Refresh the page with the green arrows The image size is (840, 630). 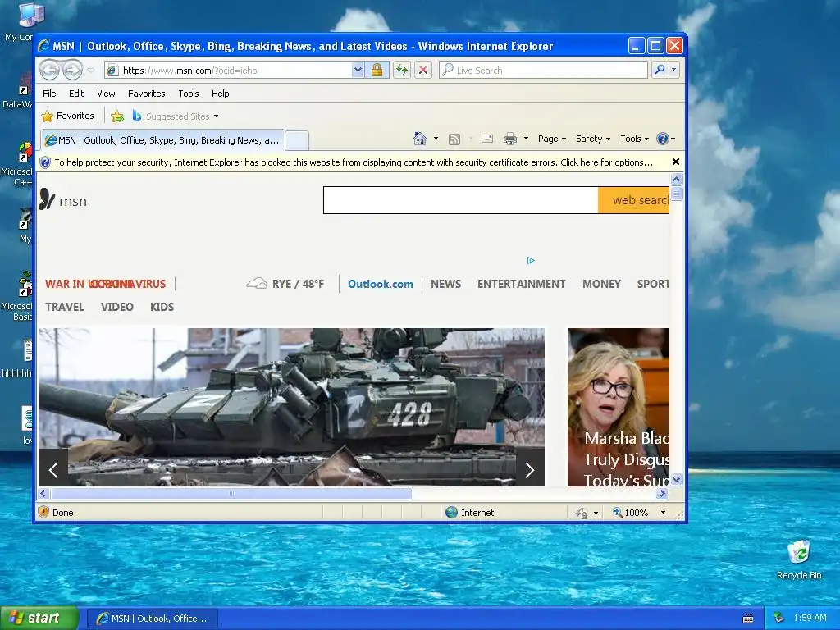point(402,71)
